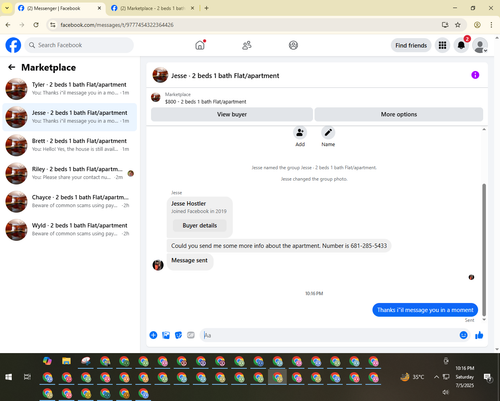Screen dimensions: 500x401
Task: Click Jesse's message with phone number
Action: coord(279,246)
